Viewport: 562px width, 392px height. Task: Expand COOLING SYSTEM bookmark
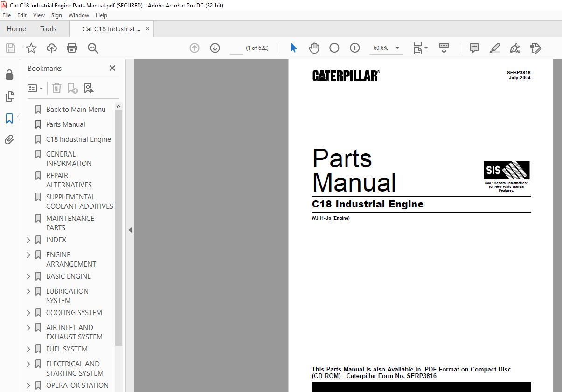28,313
